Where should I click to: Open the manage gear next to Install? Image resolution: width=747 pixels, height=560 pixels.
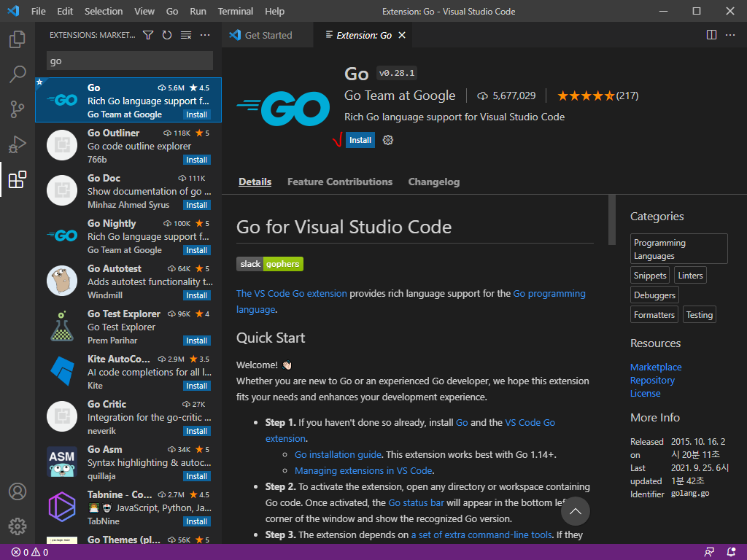pyautogui.click(x=388, y=140)
